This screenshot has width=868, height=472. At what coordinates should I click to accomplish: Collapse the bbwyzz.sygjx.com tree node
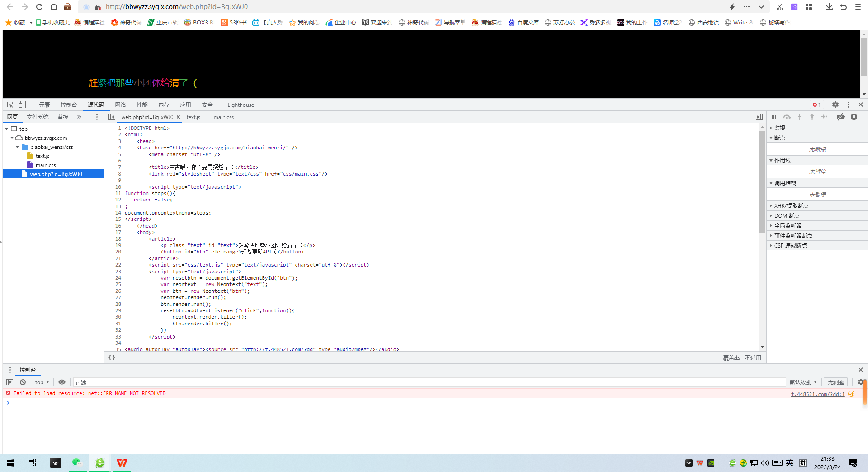click(12, 138)
